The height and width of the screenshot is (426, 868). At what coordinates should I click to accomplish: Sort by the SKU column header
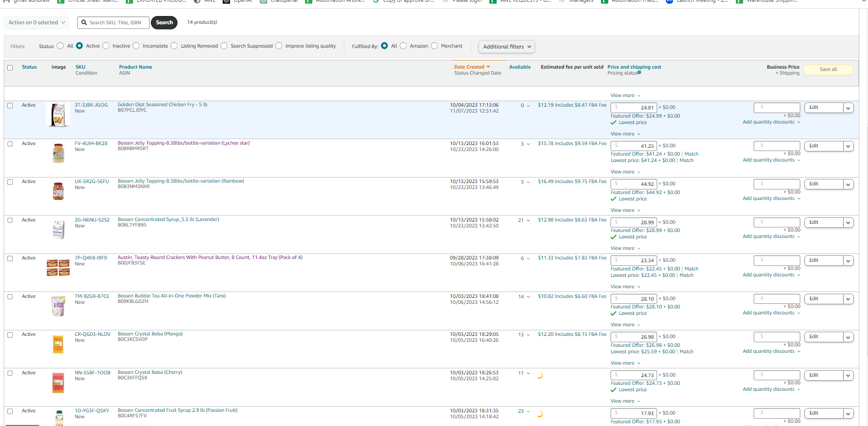click(x=80, y=67)
